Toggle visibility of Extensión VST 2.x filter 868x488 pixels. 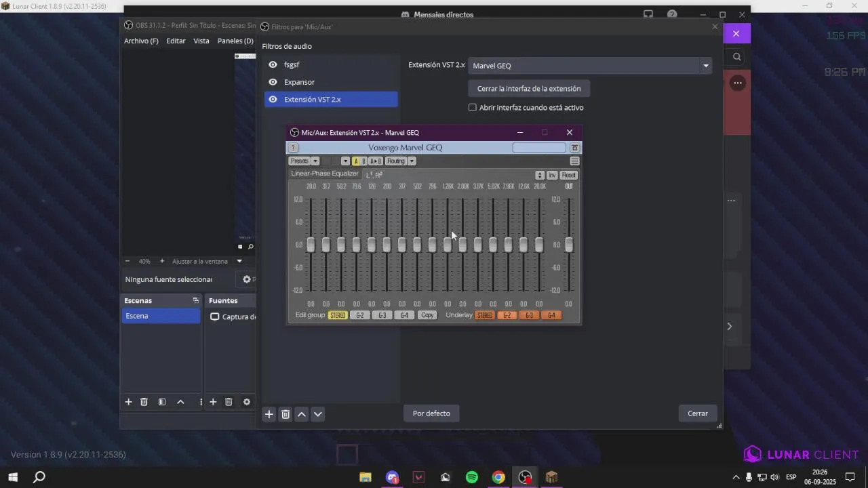pos(273,100)
